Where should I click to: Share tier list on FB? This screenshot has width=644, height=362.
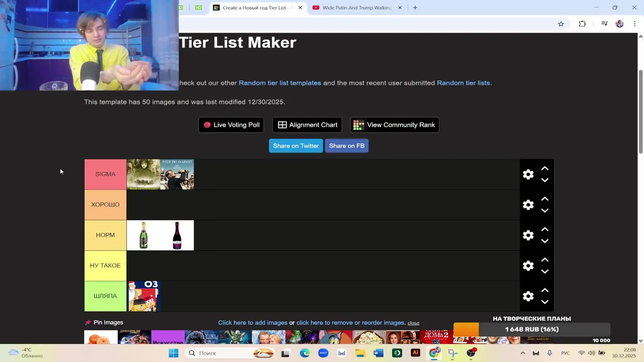coord(347,146)
